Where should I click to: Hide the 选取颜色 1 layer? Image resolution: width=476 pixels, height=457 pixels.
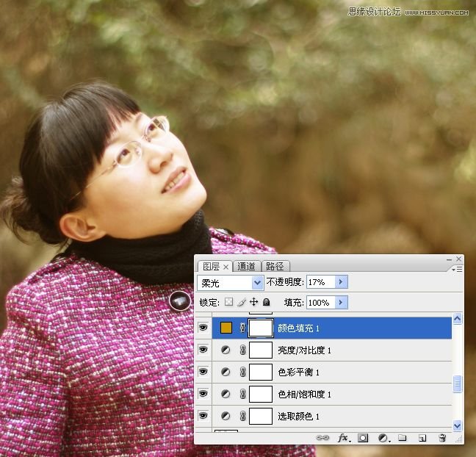pos(203,416)
